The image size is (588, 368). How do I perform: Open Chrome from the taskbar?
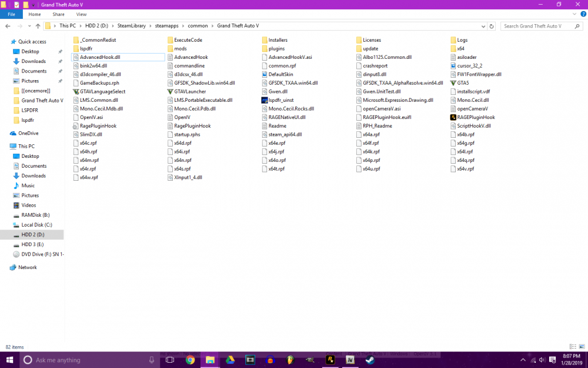[x=190, y=360]
